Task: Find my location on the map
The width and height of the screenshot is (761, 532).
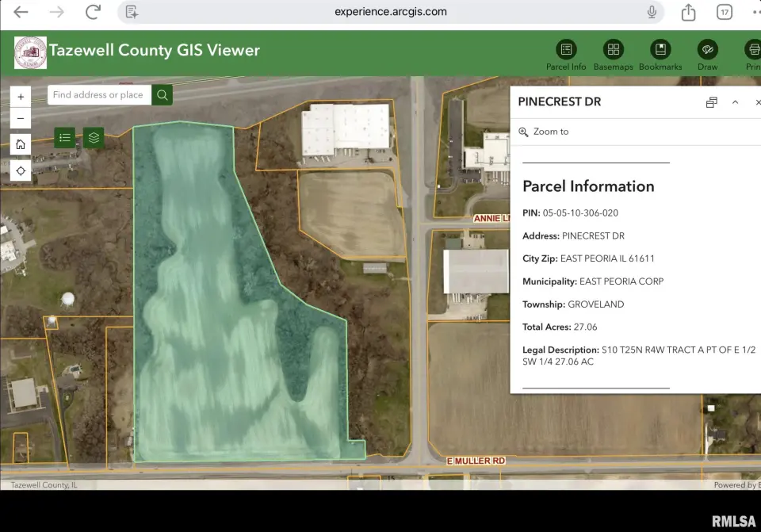Action: (x=21, y=170)
